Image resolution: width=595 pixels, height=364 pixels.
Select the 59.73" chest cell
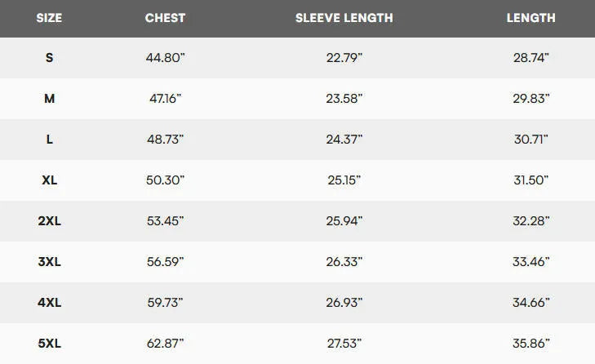pos(165,303)
